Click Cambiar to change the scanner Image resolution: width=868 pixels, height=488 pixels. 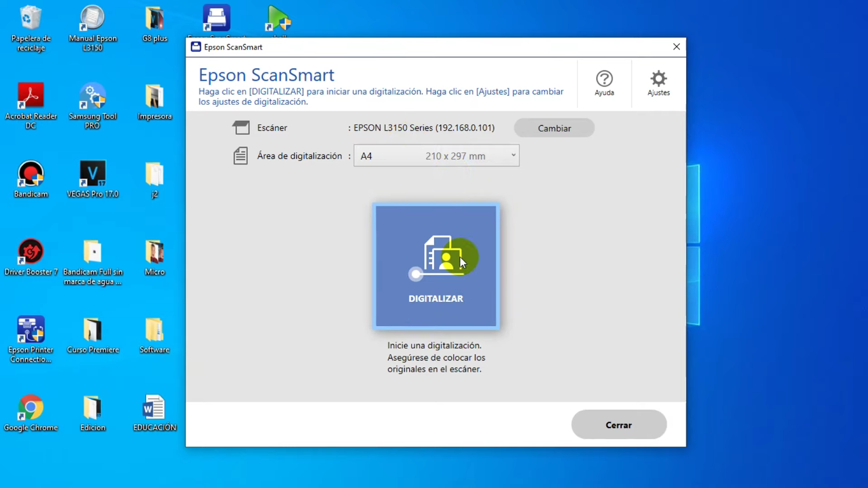click(554, 128)
